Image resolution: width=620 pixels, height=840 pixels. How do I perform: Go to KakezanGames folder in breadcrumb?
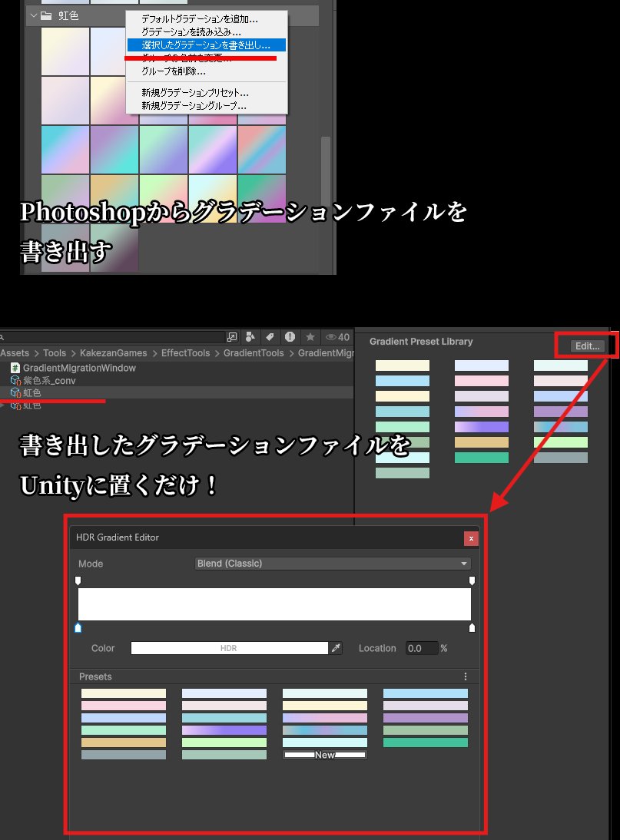(113, 353)
